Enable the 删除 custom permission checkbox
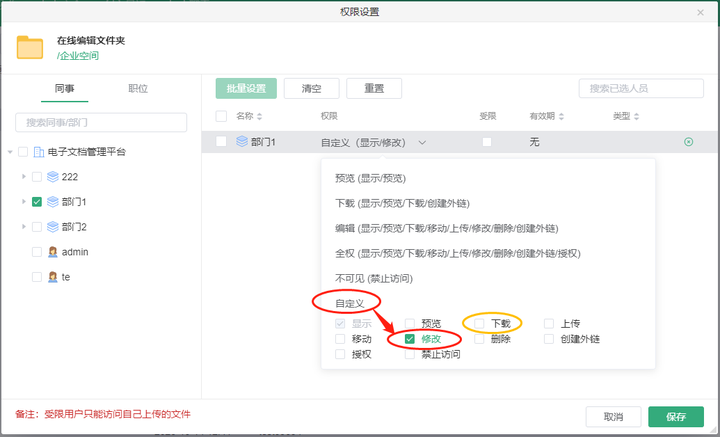This screenshot has width=720, height=437. (x=479, y=339)
